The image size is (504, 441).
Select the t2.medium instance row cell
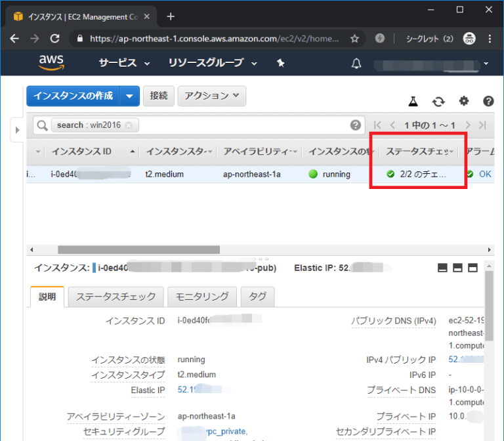(164, 174)
